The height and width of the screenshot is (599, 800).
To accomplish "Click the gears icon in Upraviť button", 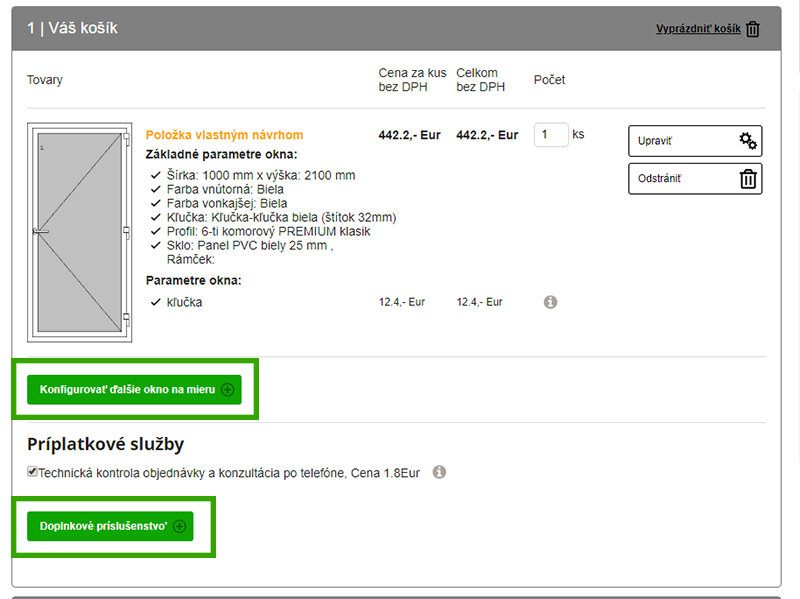I will pos(747,141).
